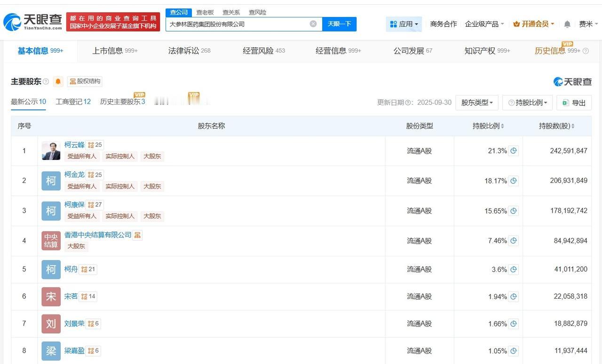Sort table by 持股数(股) column header
This screenshot has width=602, height=364.
pos(557,126)
